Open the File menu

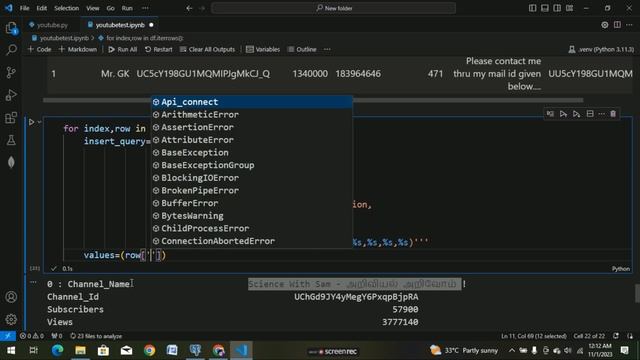(x=24, y=8)
